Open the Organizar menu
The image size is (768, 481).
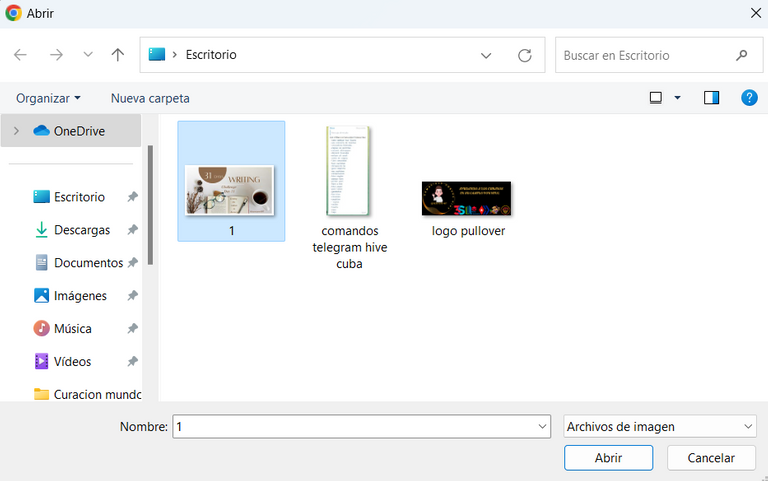(48, 98)
